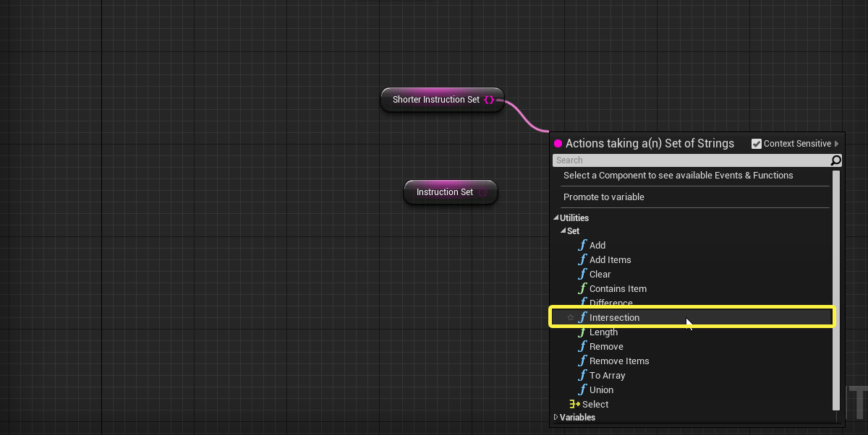The width and height of the screenshot is (868, 435).
Task: Collapse the Set subcategory
Action: 563,231
